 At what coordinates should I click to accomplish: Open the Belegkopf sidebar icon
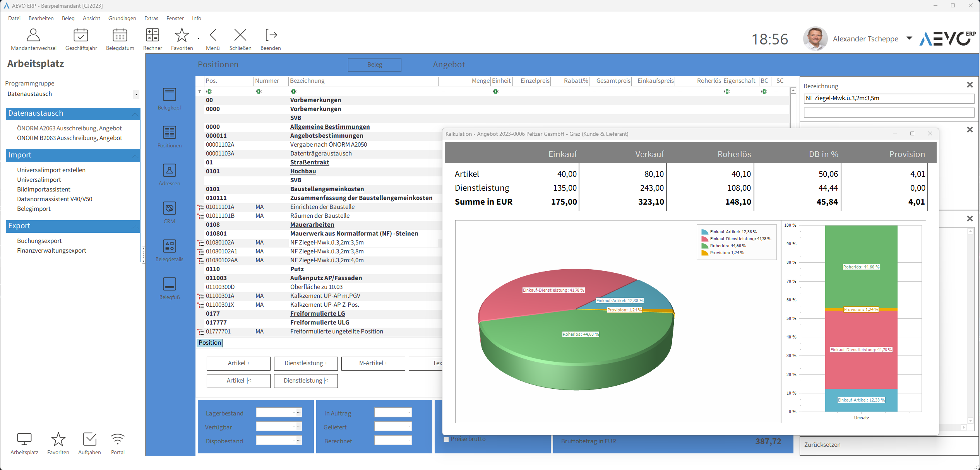(x=170, y=94)
